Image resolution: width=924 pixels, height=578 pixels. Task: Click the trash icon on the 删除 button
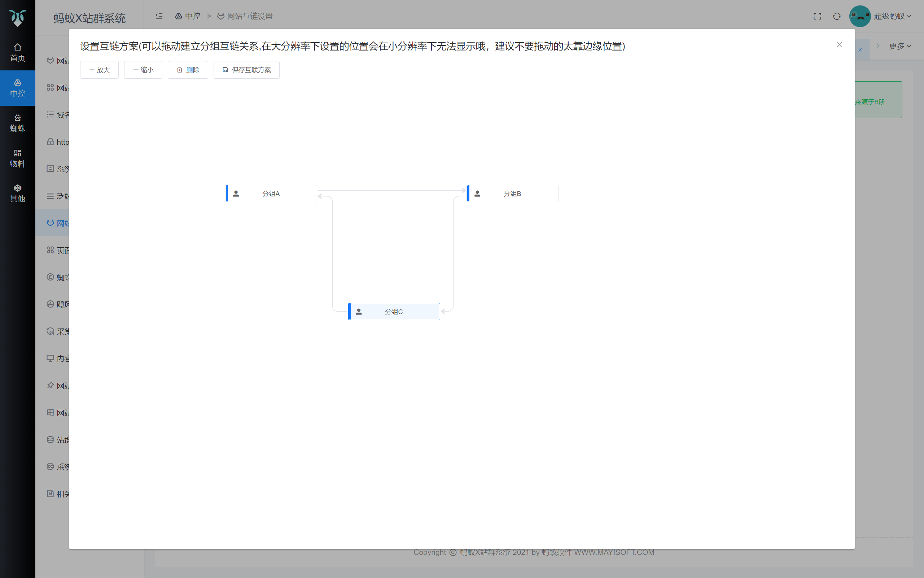180,70
